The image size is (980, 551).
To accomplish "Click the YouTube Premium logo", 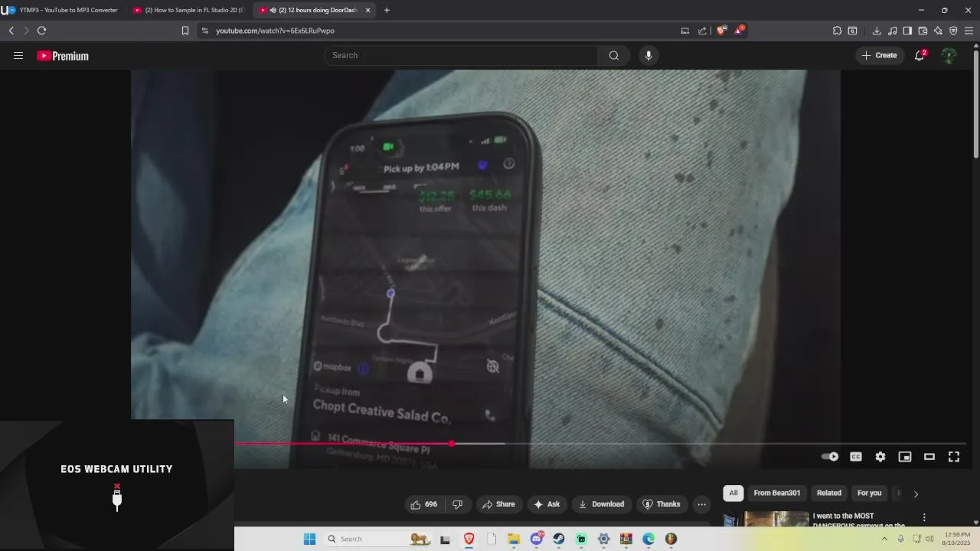I will click(x=63, y=56).
